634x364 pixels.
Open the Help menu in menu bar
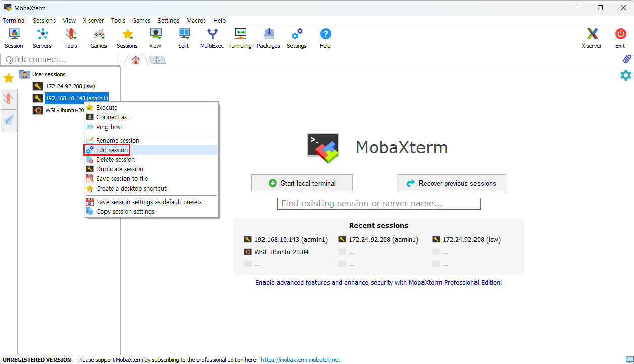tap(219, 21)
